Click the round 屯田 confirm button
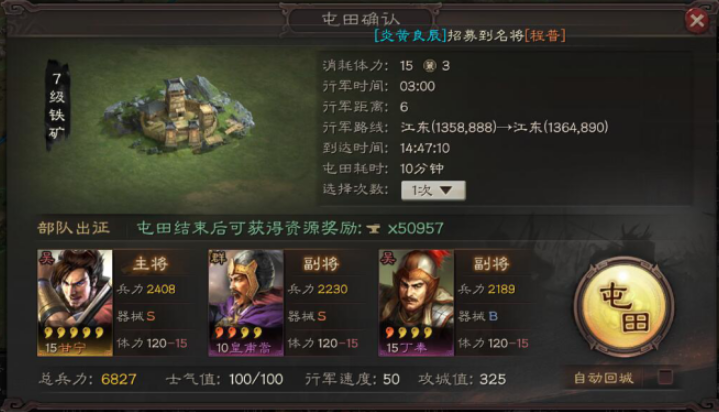 coord(624,307)
